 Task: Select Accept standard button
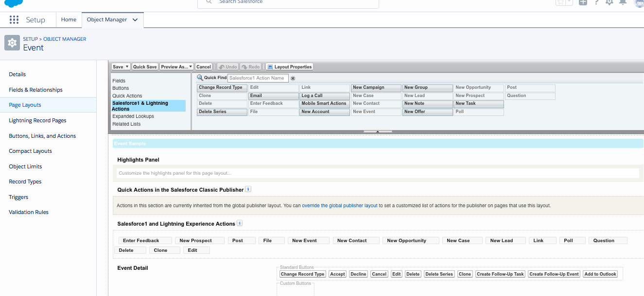[x=337, y=274]
